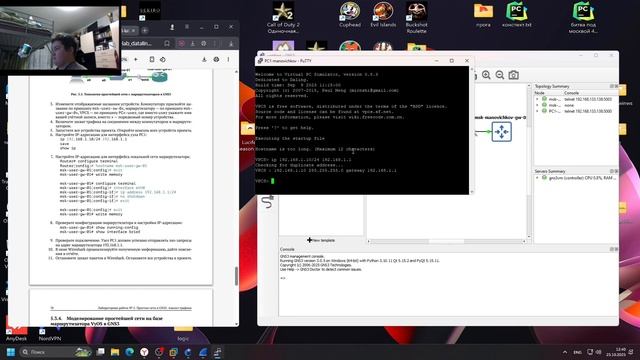The width and height of the screenshot is (640, 360).
Task: Float the Topology Summary panel
Action: pyautogui.click(x=611, y=87)
